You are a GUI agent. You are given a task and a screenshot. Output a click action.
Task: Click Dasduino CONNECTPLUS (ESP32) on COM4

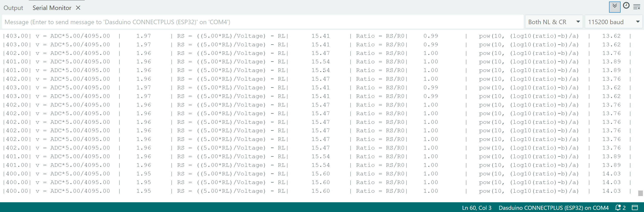(x=553, y=208)
